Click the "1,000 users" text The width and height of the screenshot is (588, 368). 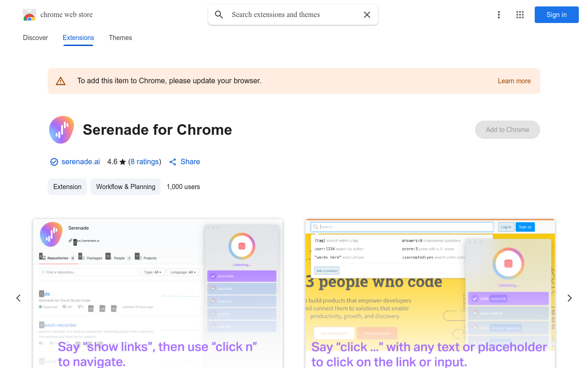coord(183,187)
